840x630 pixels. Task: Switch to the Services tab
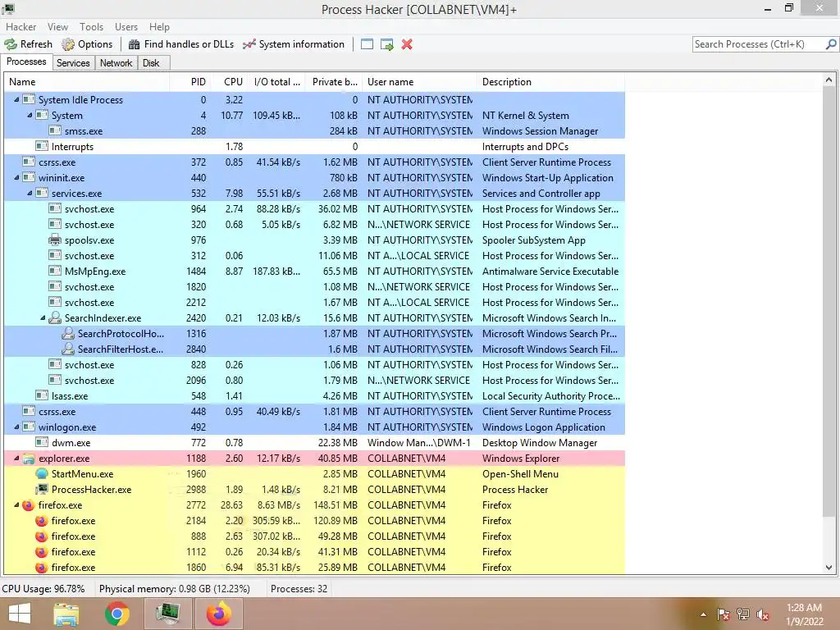(73, 62)
